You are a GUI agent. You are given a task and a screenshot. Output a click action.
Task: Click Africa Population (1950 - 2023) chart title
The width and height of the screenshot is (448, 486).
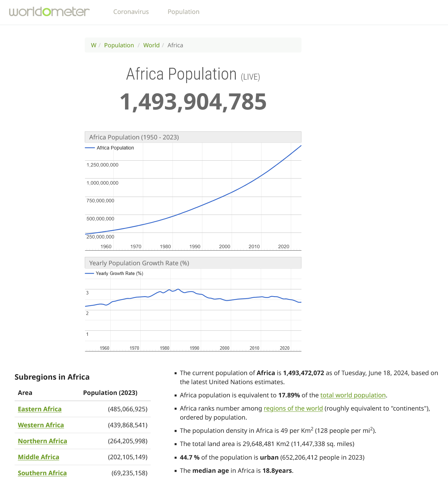tap(134, 137)
